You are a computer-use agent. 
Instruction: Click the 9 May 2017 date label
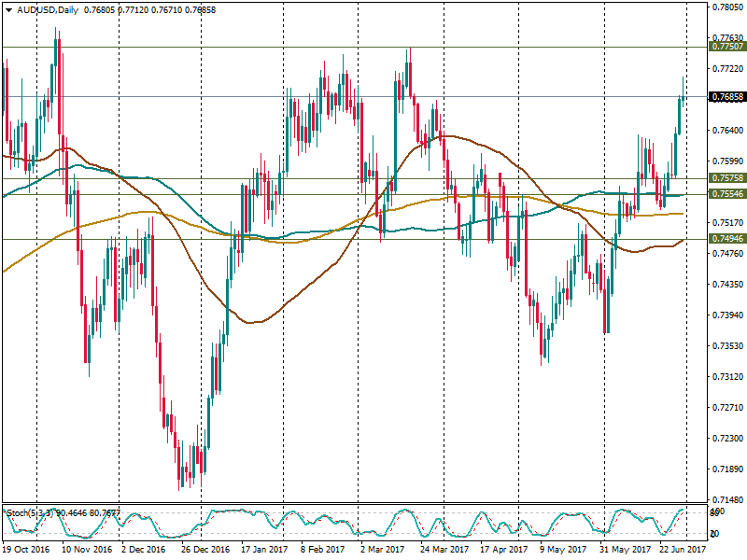pos(565,551)
